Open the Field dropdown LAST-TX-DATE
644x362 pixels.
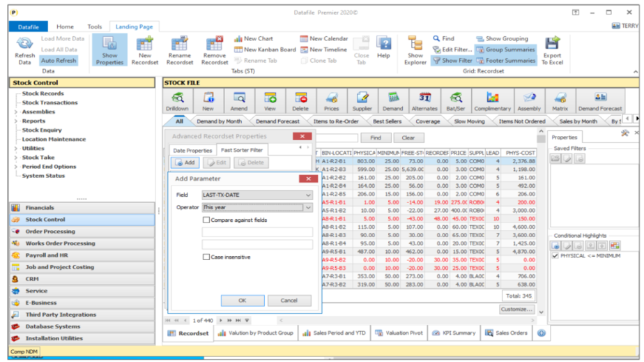tap(257, 195)
